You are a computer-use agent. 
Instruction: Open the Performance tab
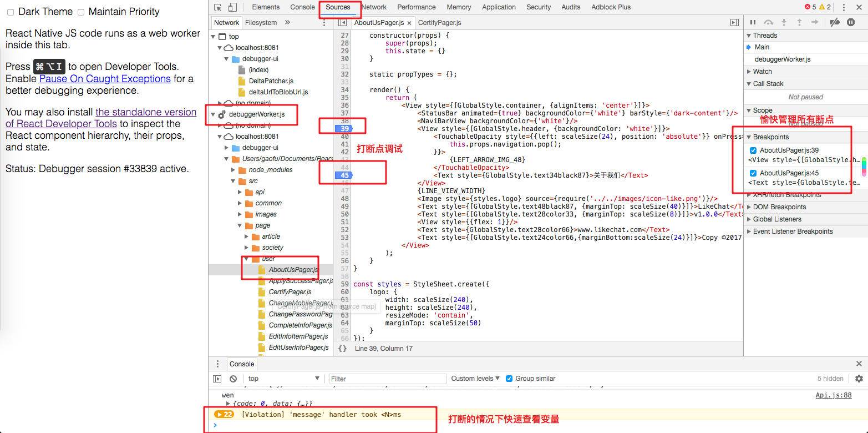click(417, 7)
